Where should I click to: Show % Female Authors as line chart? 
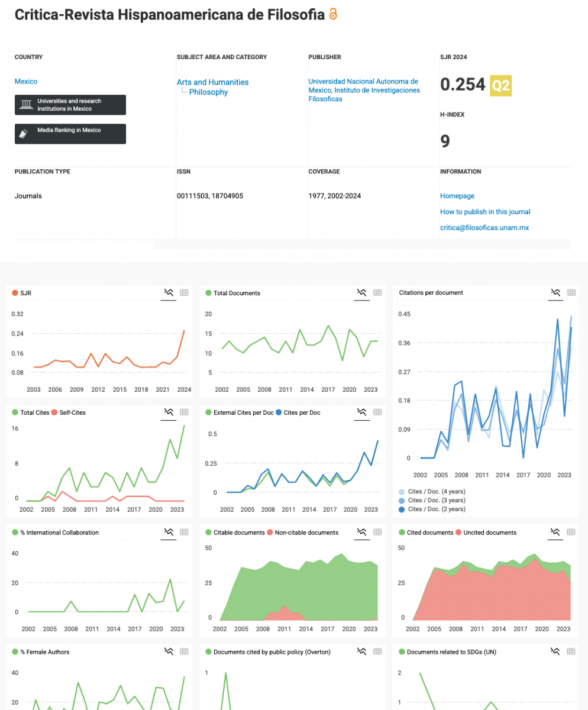pos(169,651)
